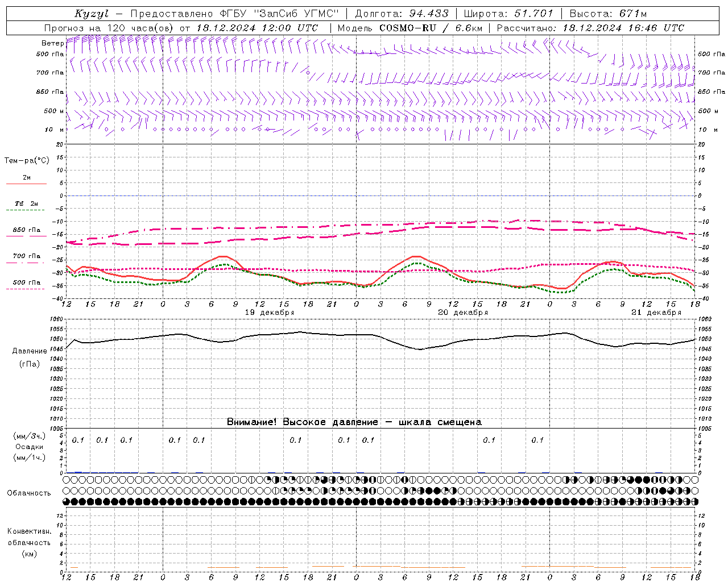Click the Td 2м dew point legend entry
This screenshot has height=582, width=728.
tap(27, 203)
